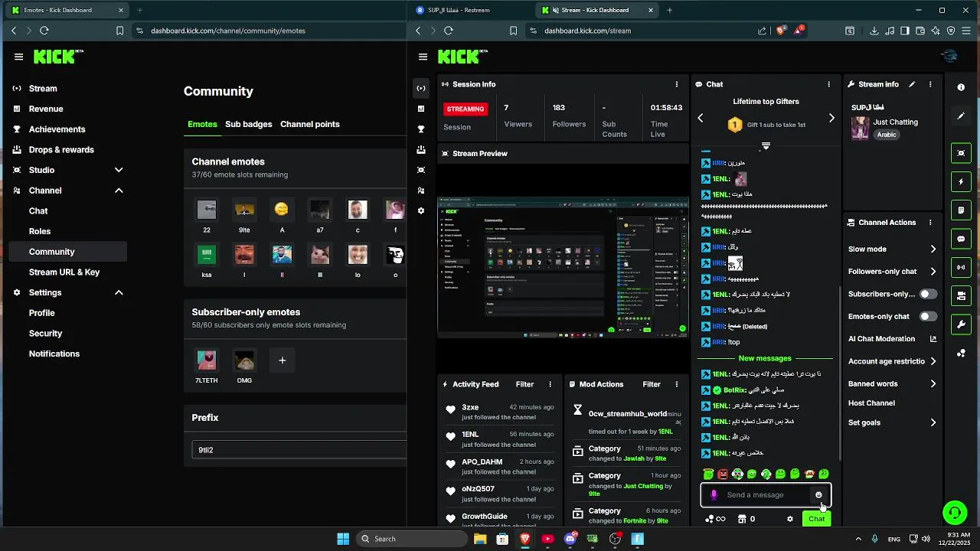Click the AI Chat Moderation external link icon

pos(933,339)
